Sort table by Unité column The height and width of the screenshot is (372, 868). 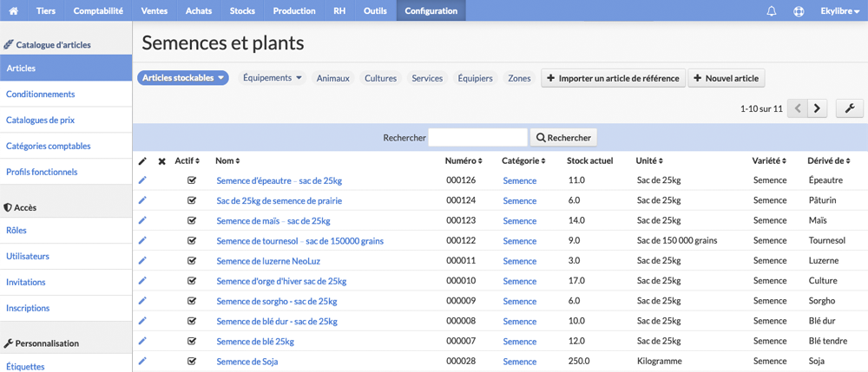point(650,160)
